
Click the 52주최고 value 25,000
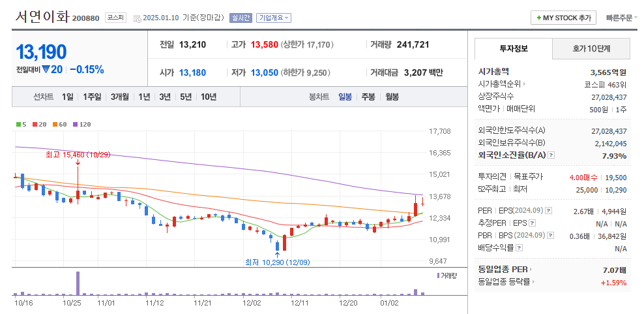coord(587,190)
